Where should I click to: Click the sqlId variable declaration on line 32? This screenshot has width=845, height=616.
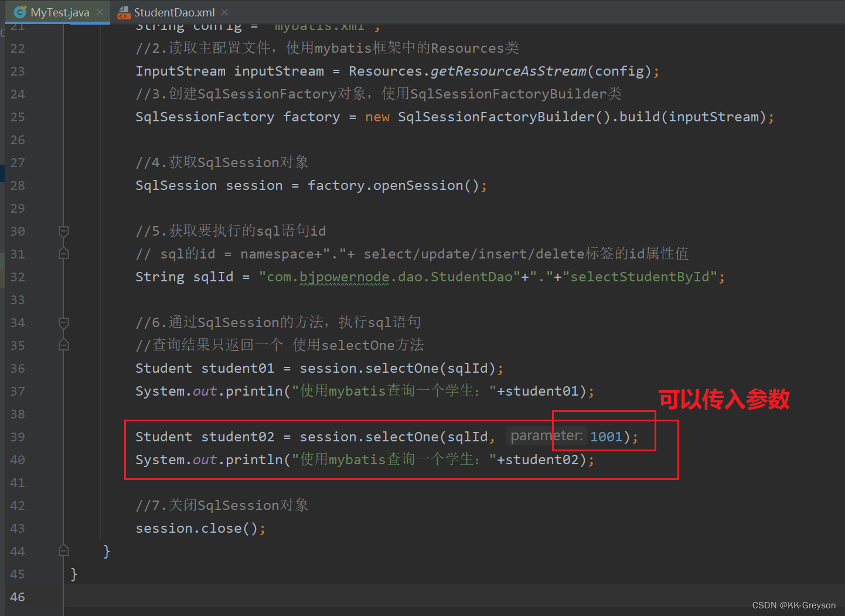click(213, 277)
